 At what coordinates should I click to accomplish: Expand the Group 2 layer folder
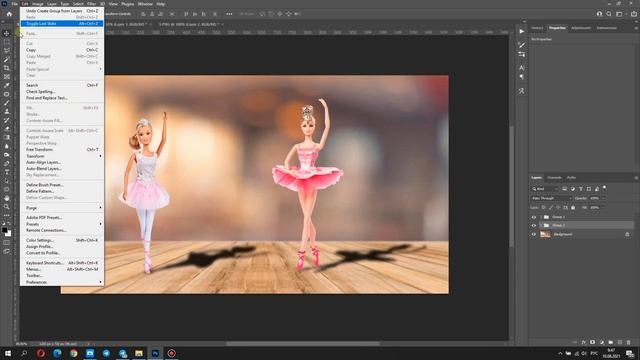541,225
